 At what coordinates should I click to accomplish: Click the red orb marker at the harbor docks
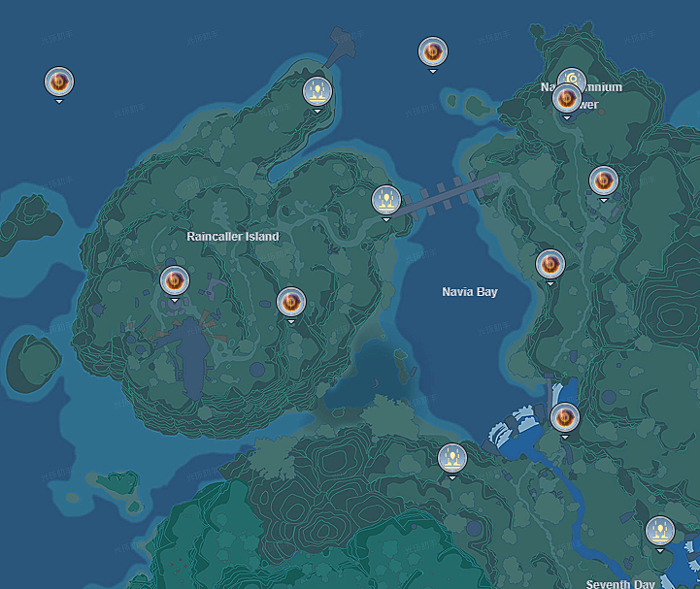pos(564,418)
